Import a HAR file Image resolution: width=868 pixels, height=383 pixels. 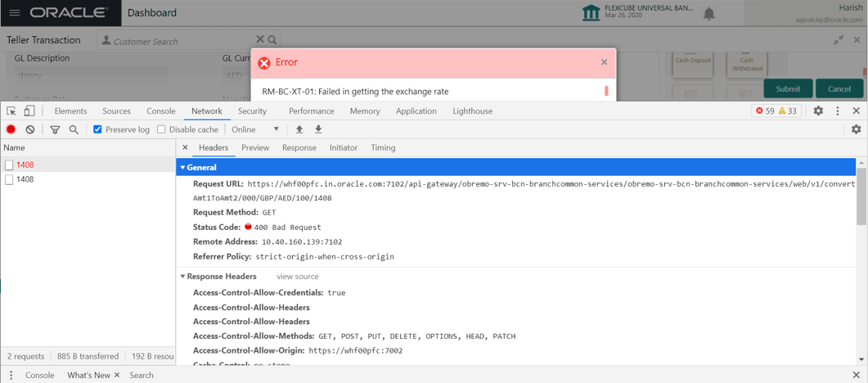pyautogui.click(x=299, y=129)
